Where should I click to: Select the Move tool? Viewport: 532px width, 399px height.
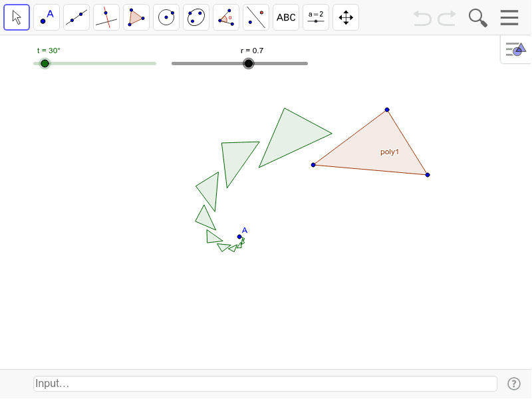[17, 17]
